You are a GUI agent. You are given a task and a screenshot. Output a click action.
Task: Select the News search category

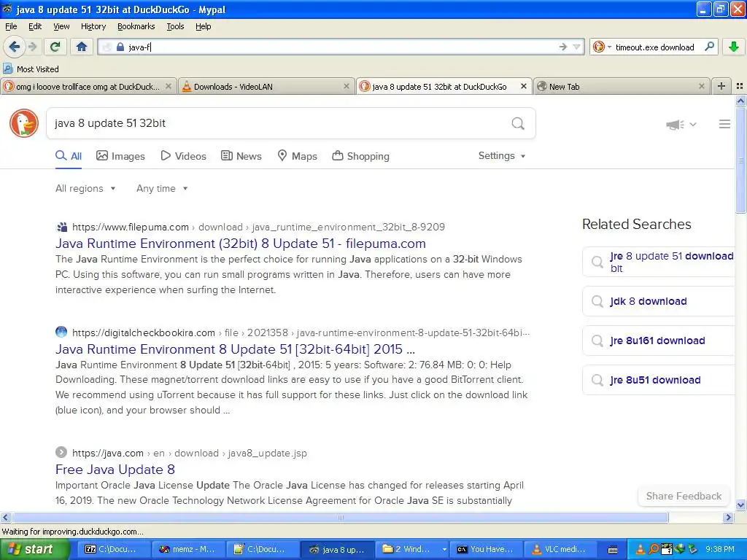pos(241,156)
